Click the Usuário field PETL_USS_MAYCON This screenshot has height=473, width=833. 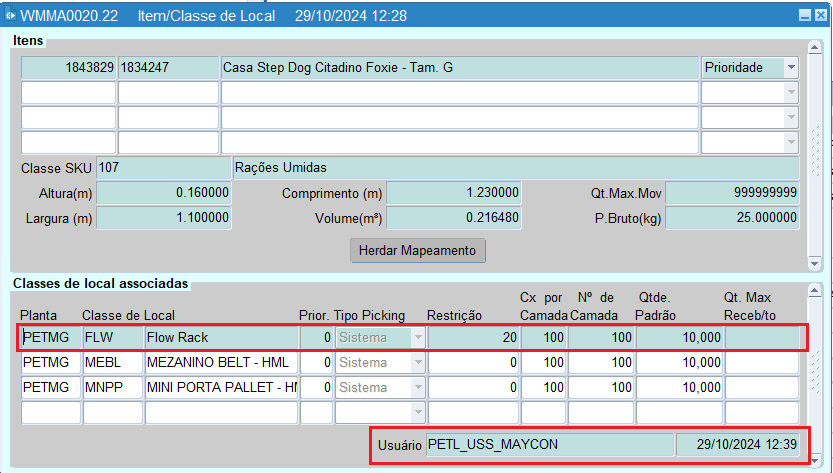[x=549, y=444]
